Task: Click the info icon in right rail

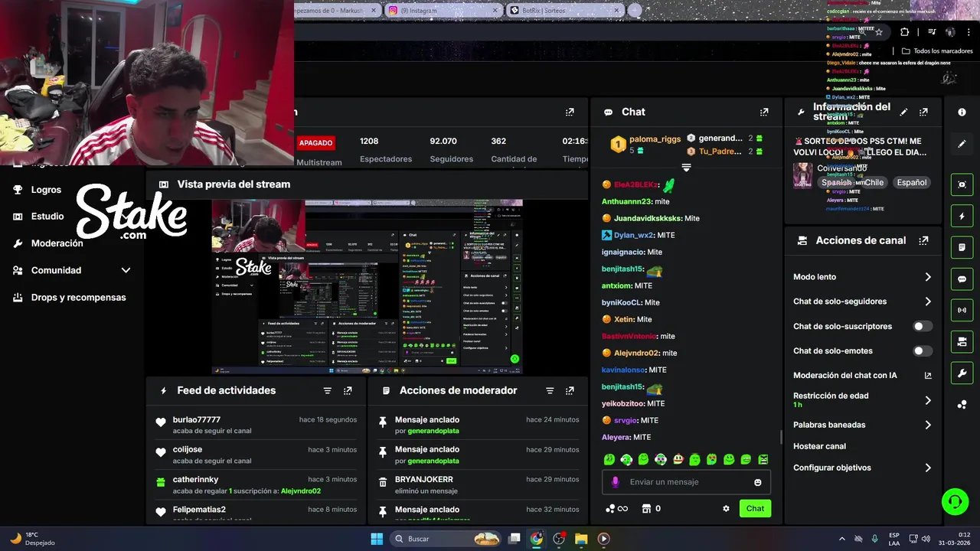Action: pyautogui.click(x=962, y=112)
